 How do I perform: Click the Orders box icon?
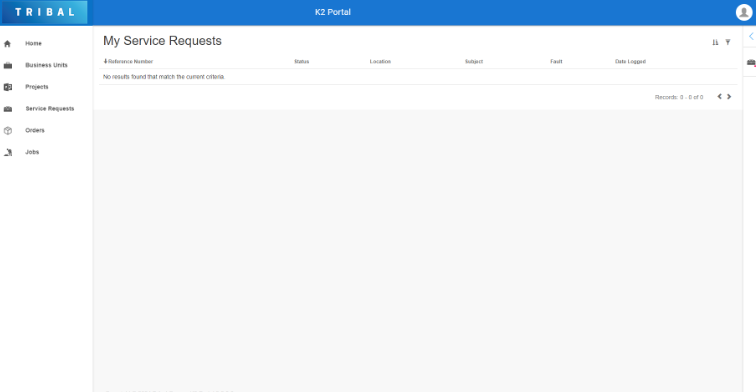8,130
